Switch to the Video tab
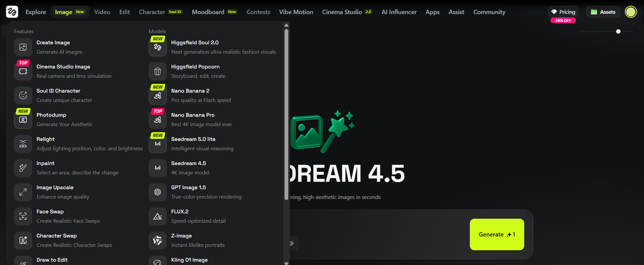Image resolution: width=644 pixels, height=265 pixels. click(102, 12)
